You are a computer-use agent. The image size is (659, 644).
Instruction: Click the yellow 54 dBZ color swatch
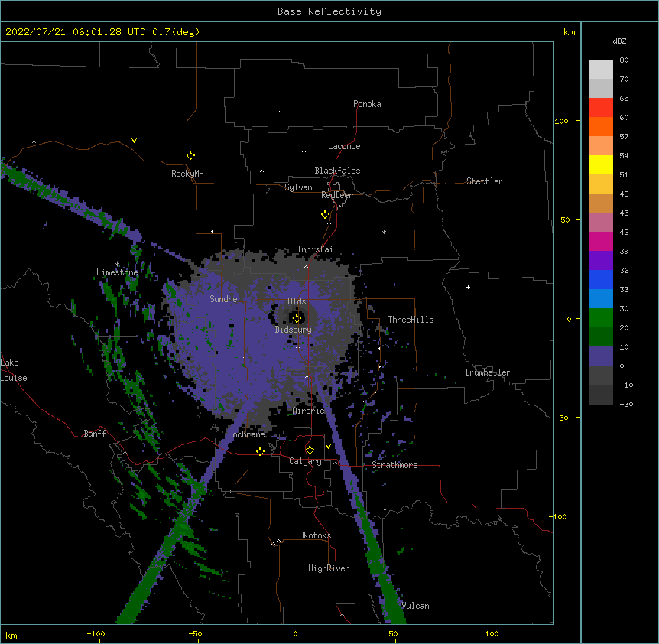[601, 164]
